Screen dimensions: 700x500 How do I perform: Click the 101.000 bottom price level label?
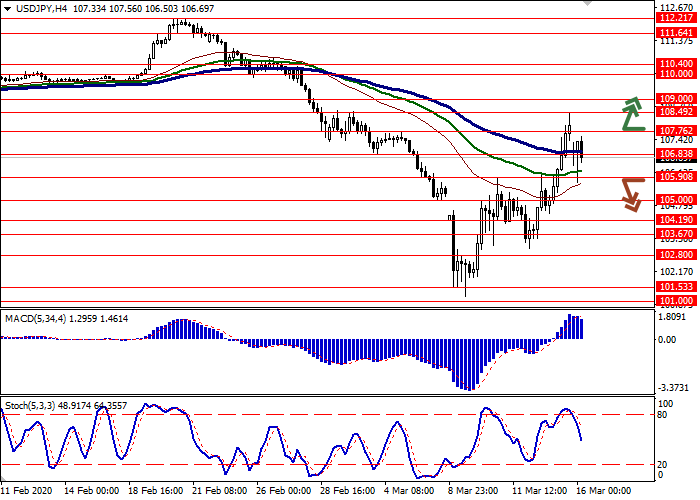click(x=676, y=300)
